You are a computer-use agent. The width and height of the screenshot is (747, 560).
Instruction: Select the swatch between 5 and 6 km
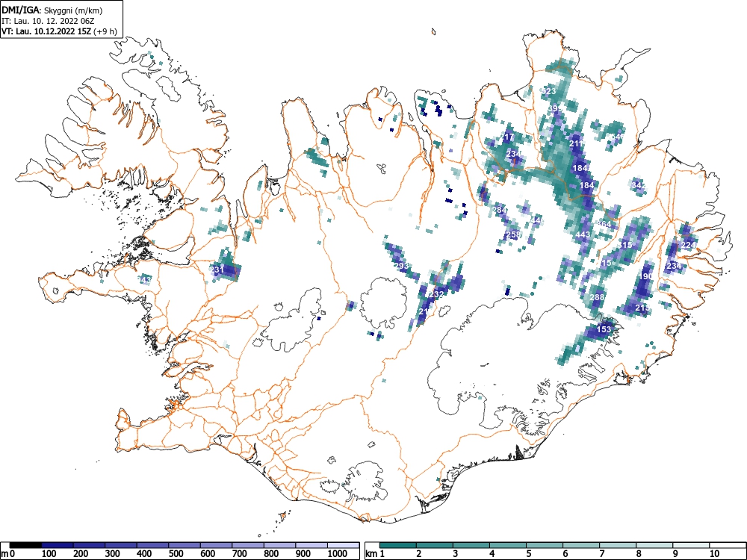[x=545, y=545]
